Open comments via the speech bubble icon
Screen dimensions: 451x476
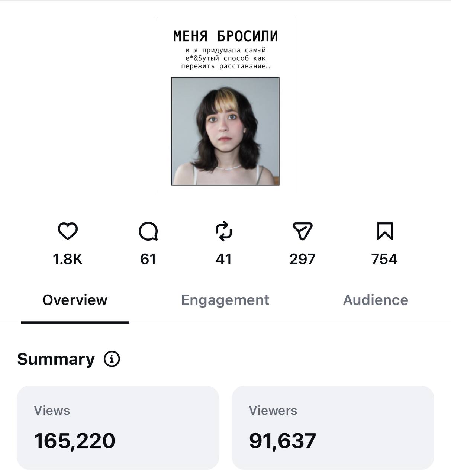(148, 231)
